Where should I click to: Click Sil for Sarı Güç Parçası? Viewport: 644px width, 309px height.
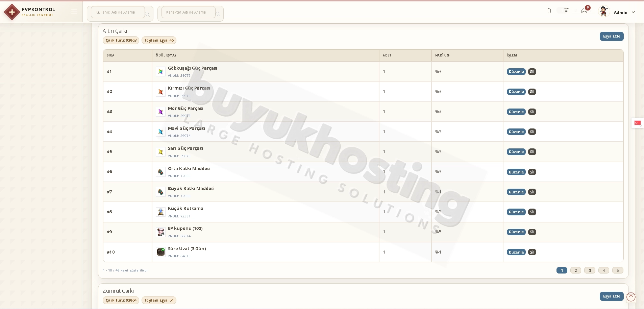pos(532,152)
